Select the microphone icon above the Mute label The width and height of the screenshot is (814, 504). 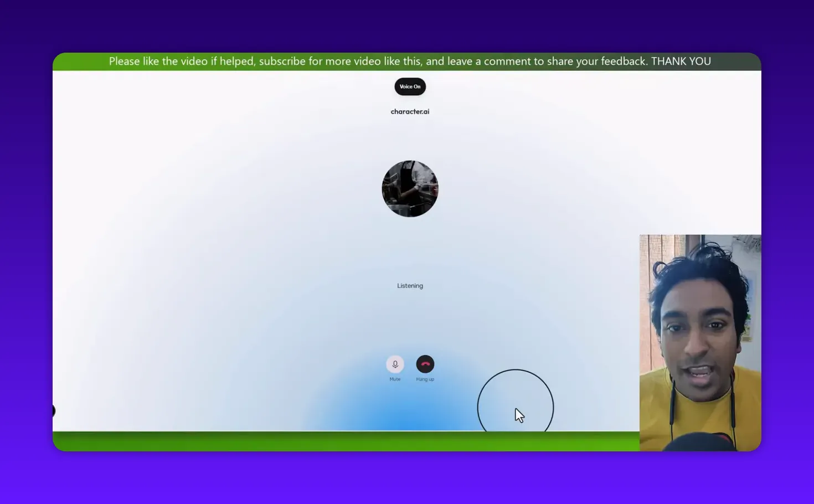click(x=395, y=364)
